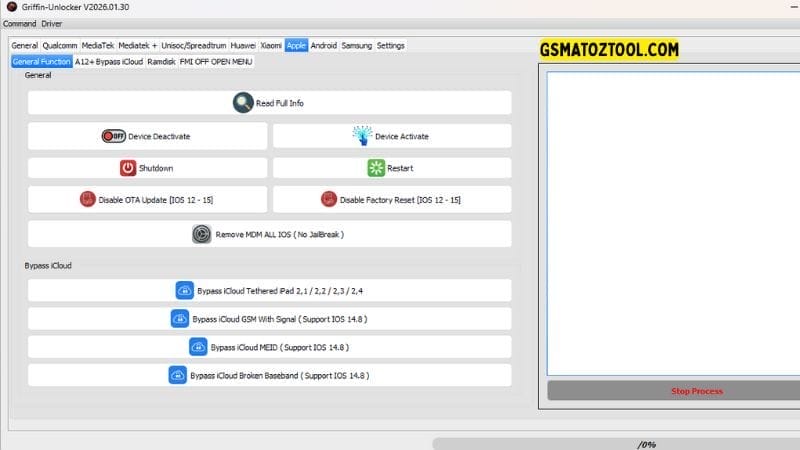The image size is (800, 450).
Task: Open the Ramdisk sub-tab
Action: click(161, 61)
